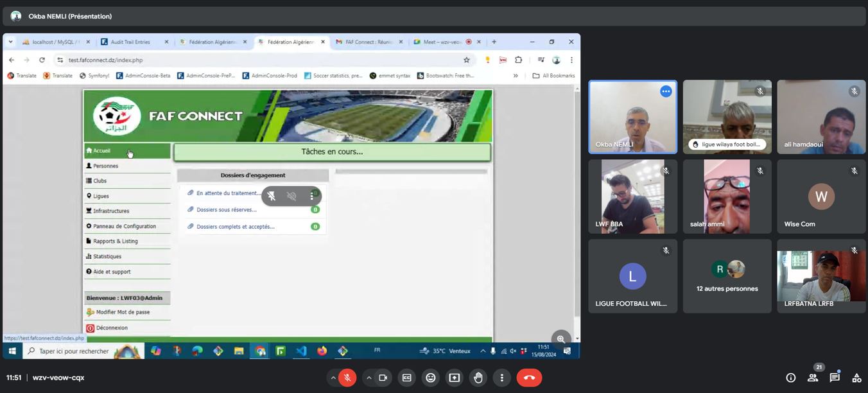This screenshot has width=868, height=393.
Task: Open Statistiques in the sidebar
Action: 127,256
